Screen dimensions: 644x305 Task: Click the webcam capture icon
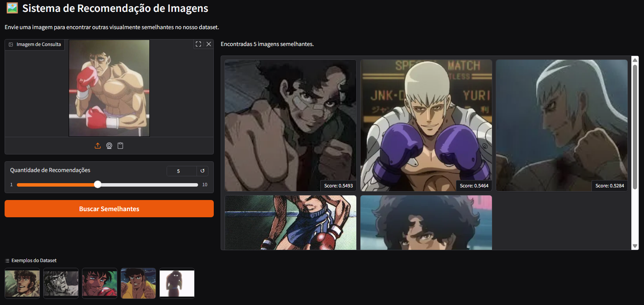(109, 146)
